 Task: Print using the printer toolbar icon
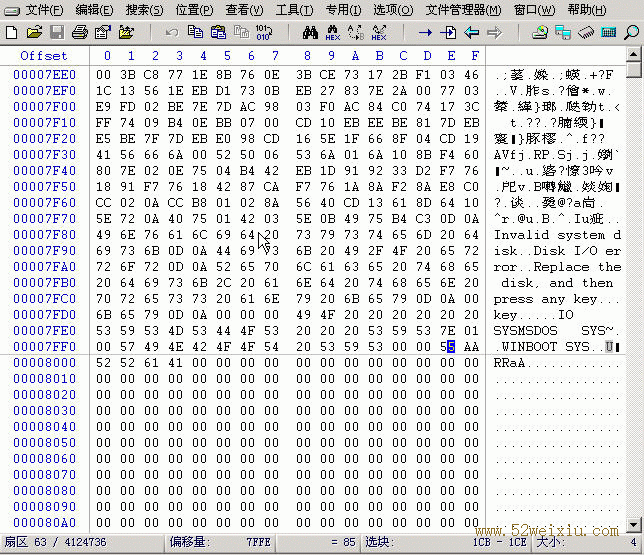click(x=80, y=32)
